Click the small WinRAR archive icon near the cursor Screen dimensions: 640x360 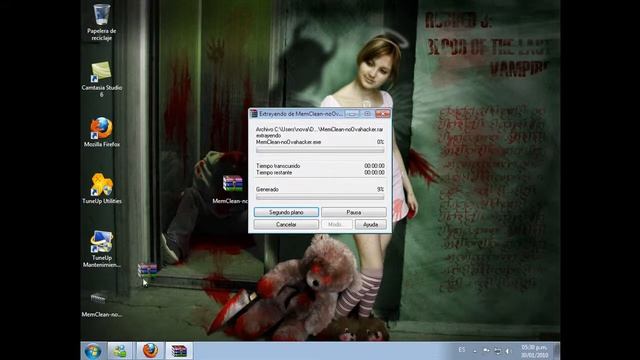(x=147, y=270)
